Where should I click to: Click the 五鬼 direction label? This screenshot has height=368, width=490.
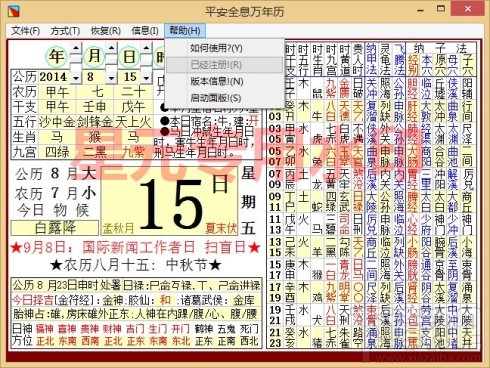point(227,329)
